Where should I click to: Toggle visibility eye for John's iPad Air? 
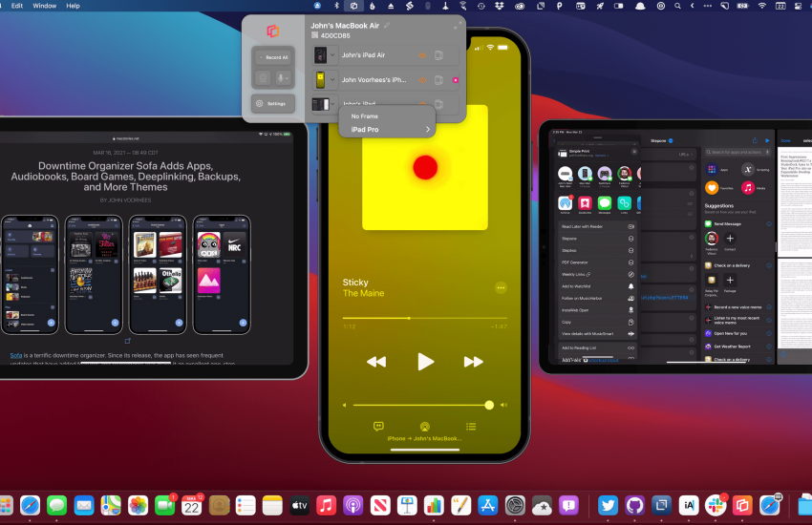[x=422, y=55]
